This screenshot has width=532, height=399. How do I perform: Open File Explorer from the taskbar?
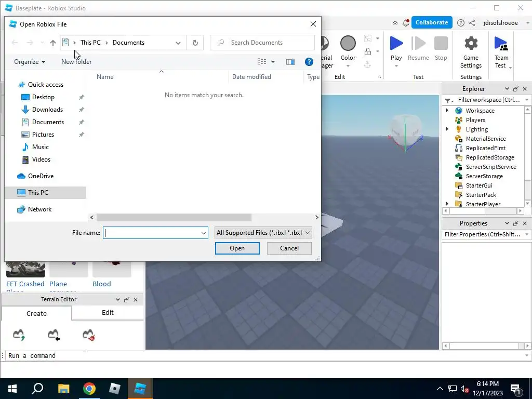tap(63, 389)
